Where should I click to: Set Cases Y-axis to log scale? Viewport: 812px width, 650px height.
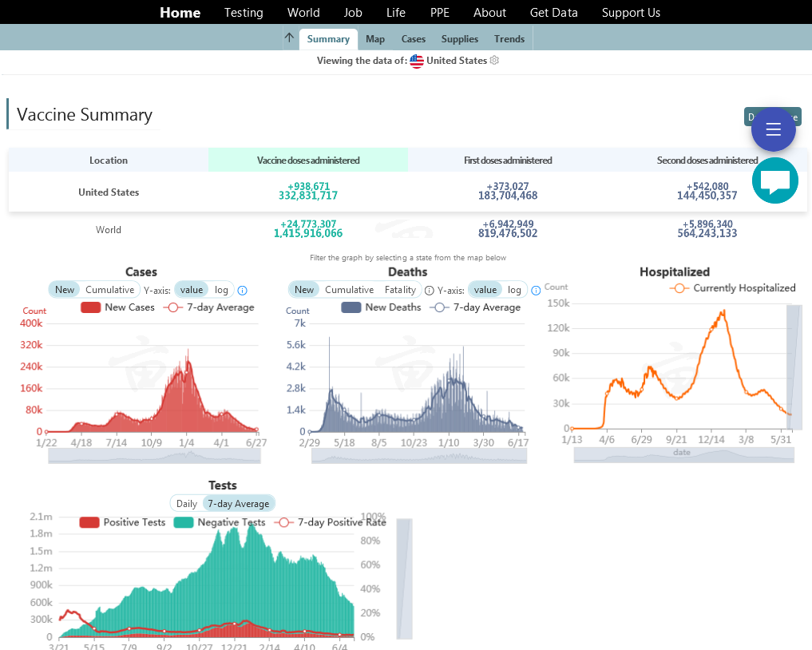221,290
